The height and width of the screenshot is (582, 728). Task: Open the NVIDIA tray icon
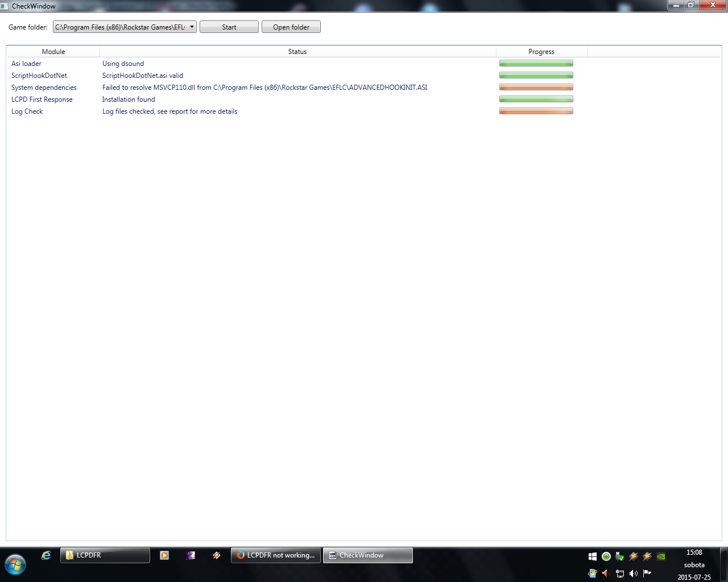tap(661, 556)
